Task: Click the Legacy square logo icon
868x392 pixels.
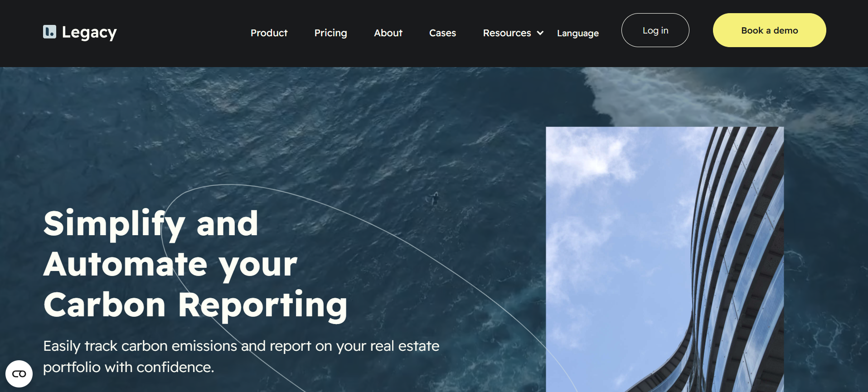Action: [x=49, y=32]
